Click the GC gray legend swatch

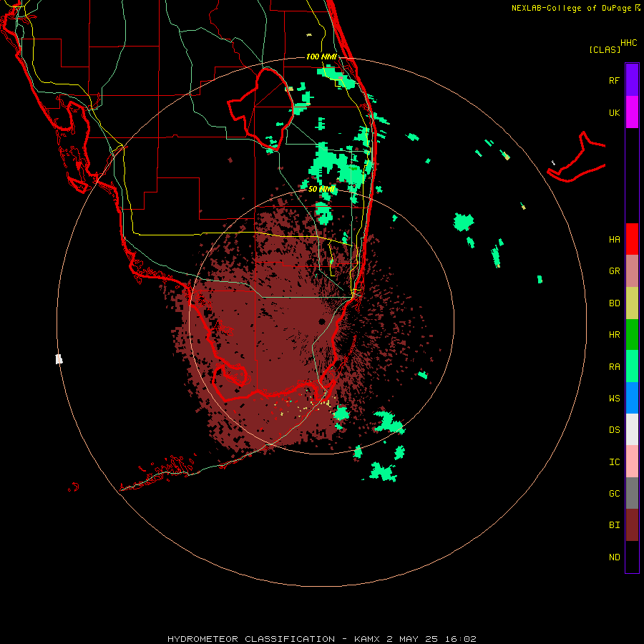pyautogui.click(x=632, y=493)
